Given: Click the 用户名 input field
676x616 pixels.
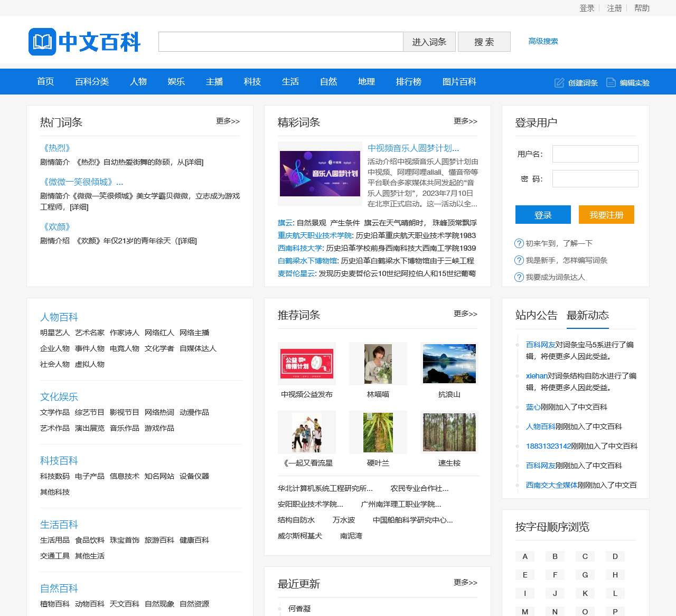Looking at the screenshot, I should [x=595, y=154].
